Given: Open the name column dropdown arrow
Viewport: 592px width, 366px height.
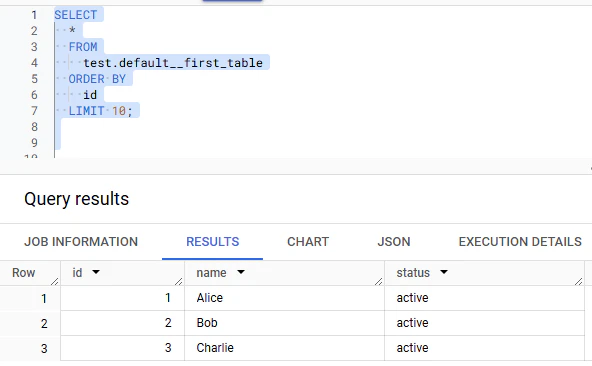Looking at the screenshot, I should click(x=241, y=272).
